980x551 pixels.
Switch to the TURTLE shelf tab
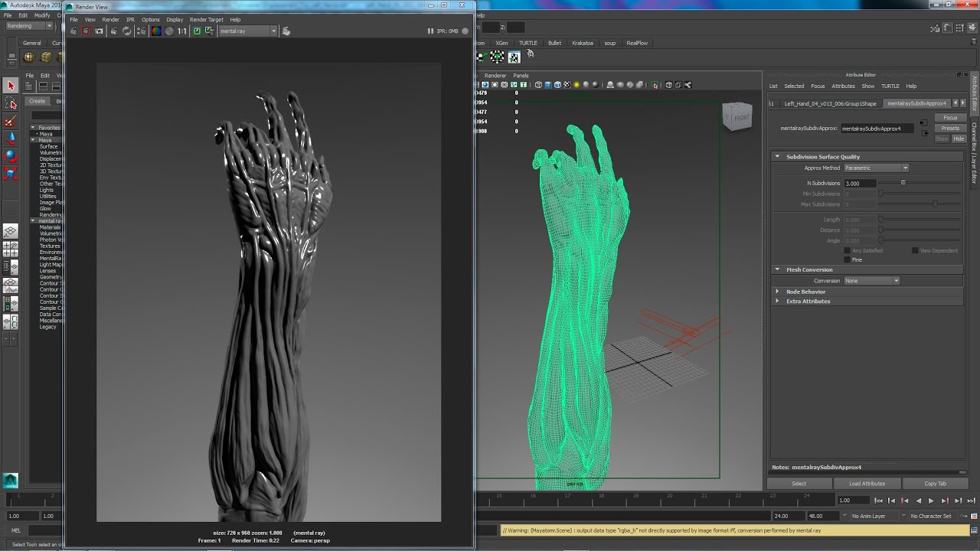(528, 43)
